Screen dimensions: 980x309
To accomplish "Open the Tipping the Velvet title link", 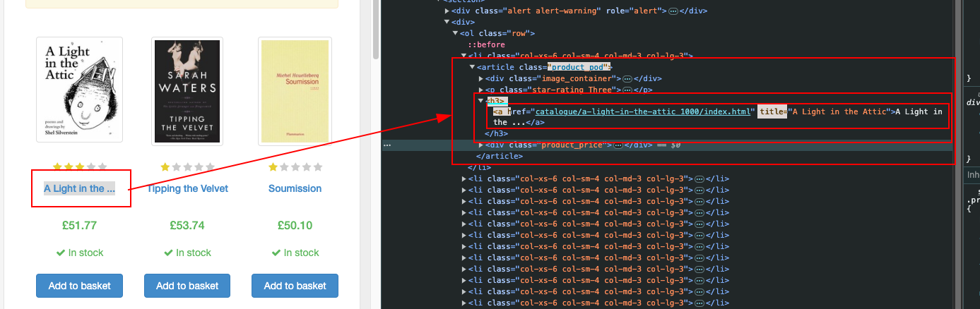I will (x=188, y=188).
